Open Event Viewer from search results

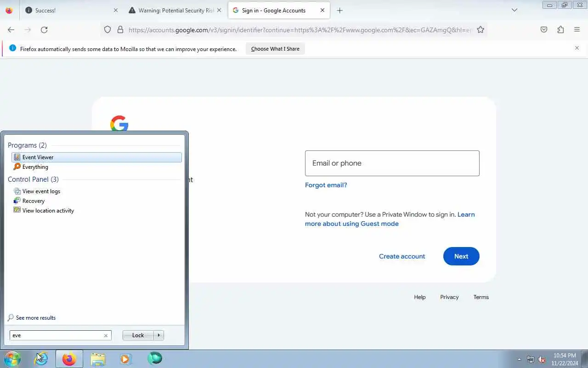(x=96, y=157)
